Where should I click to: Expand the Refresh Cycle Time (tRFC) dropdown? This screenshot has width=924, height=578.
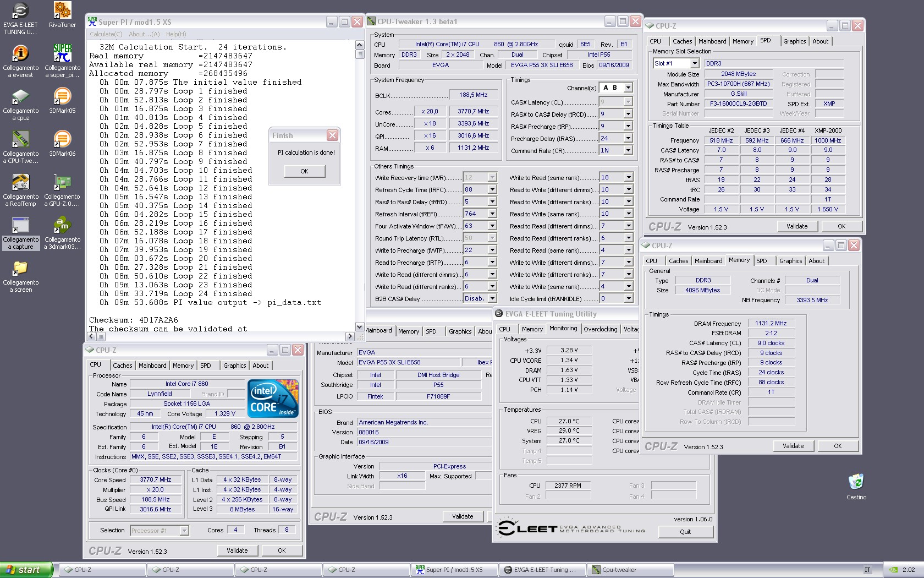[x=492, y=189]
